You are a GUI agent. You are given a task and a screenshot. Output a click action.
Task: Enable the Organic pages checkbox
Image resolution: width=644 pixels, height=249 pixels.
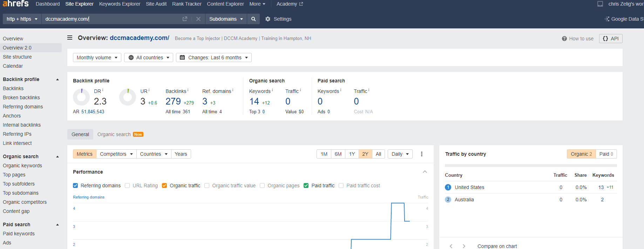point(262,186)
